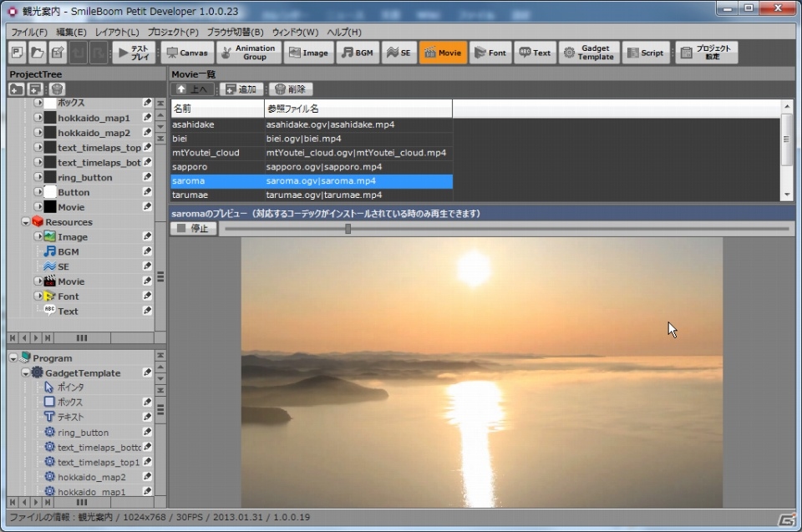Switch to the BGM resource view
The image size is (802, 532).
tap(358, 52)
